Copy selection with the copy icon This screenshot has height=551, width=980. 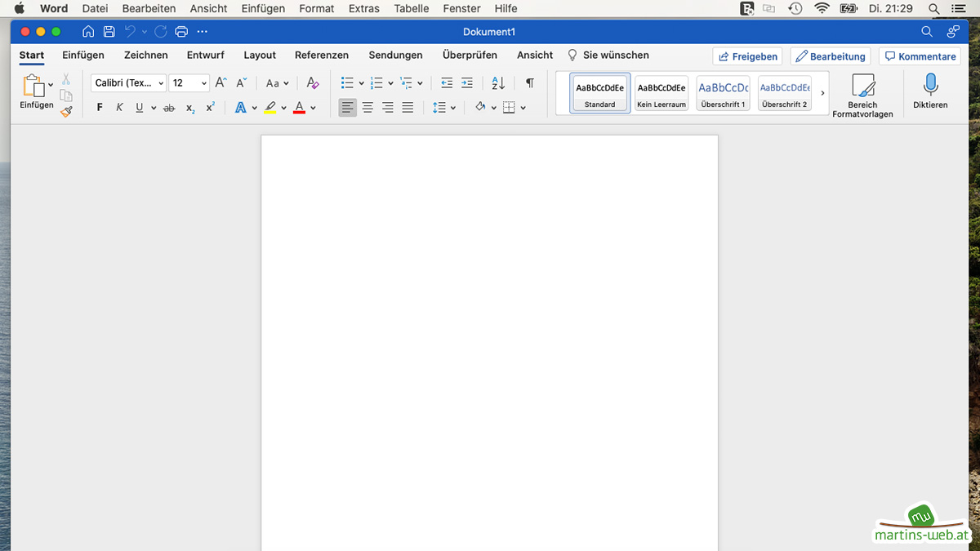[x=66, y=96]
